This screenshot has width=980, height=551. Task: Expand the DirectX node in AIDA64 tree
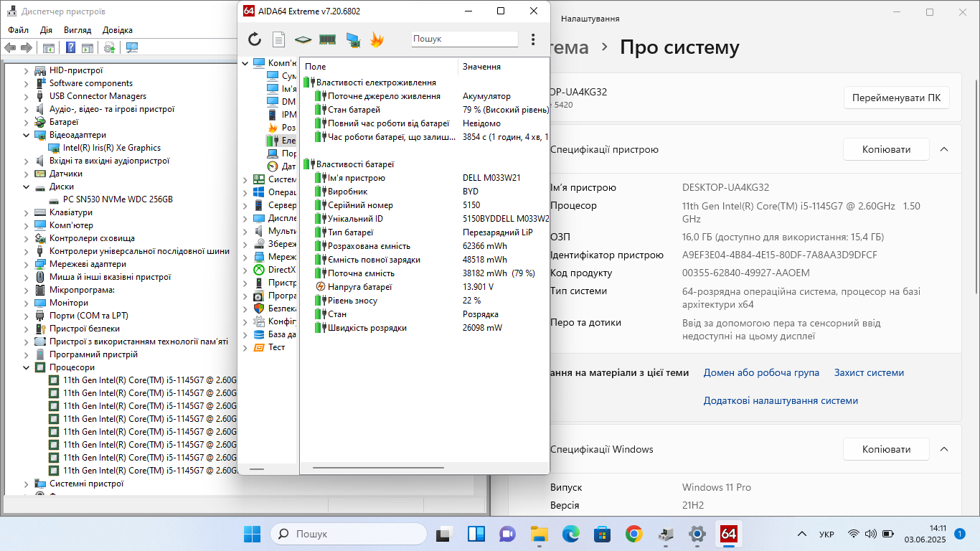coord(245,270)
